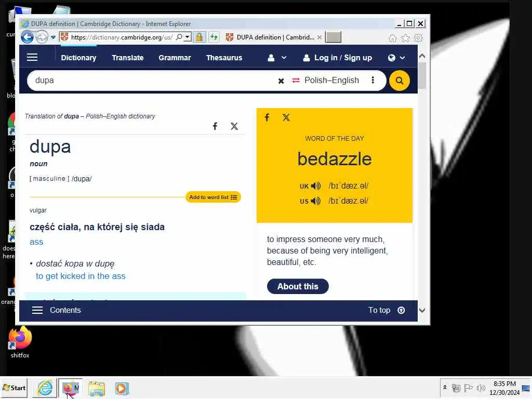
Task: Select the shitfox Firefox desktop shortcut
Action: pyautogui.click(x=20, y=343)
